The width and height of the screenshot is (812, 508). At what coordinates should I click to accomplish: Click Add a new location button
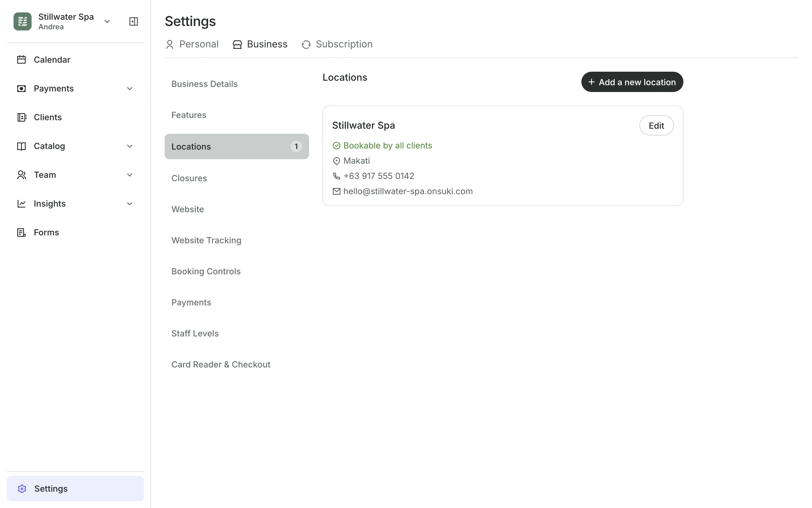pyautogui.click(x=632, y=82)
